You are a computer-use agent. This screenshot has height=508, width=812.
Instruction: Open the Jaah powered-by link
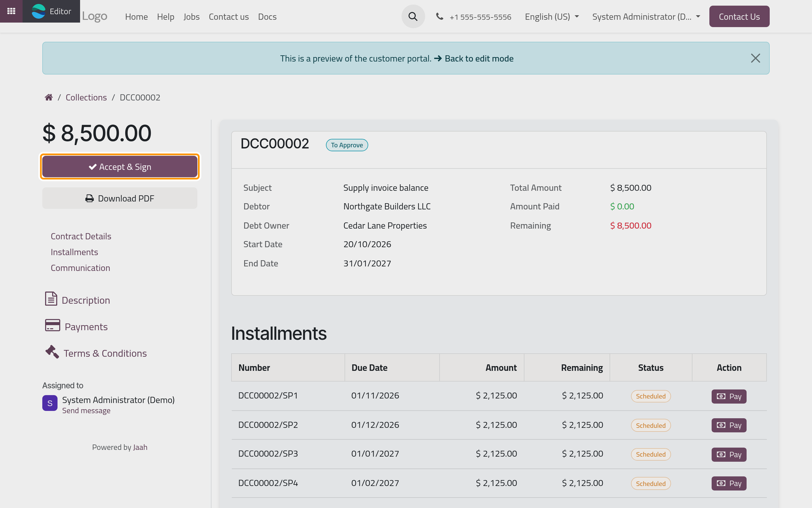click(140, 447)
